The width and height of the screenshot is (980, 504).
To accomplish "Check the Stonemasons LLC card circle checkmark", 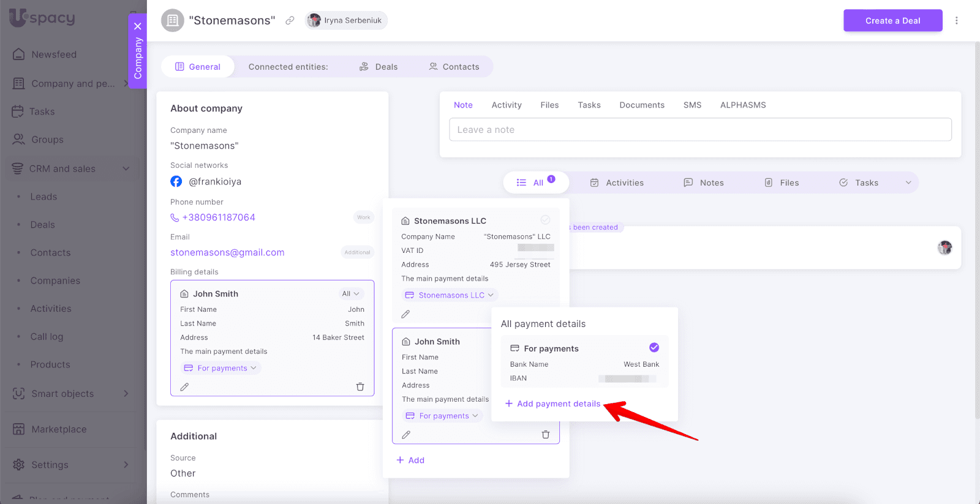I will coord(545,220).
